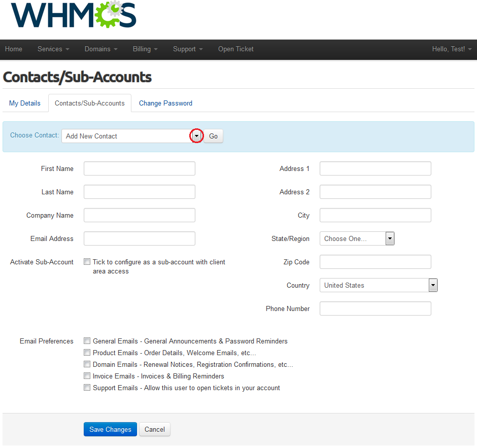Open the Home menu item
This screenshot has height=448, width=477.
pyautogui.click(x=14, y=49)
